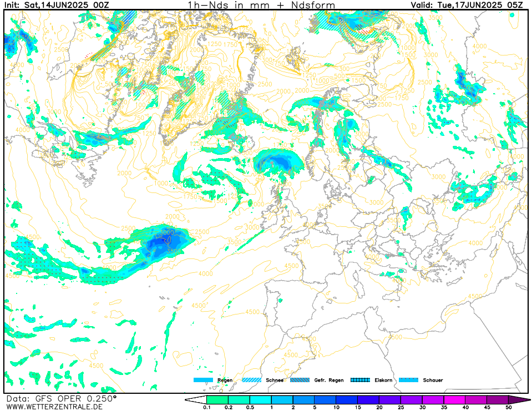
Task: Click the '0.2' scale value label
Action: [x=229, y=408]
